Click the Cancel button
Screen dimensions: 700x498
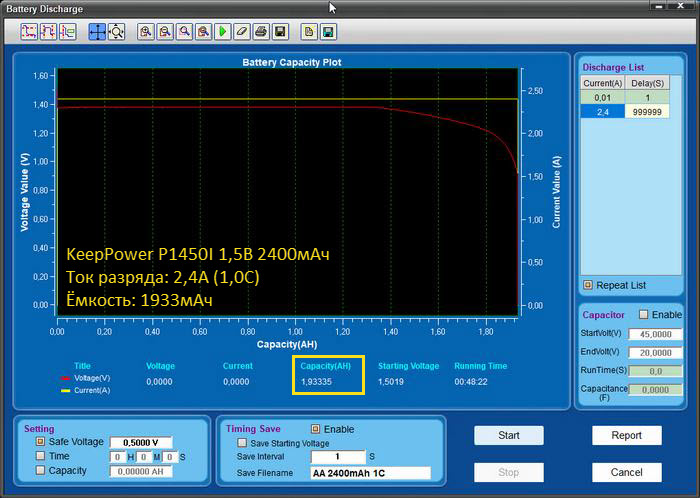[x=627, y=472]
